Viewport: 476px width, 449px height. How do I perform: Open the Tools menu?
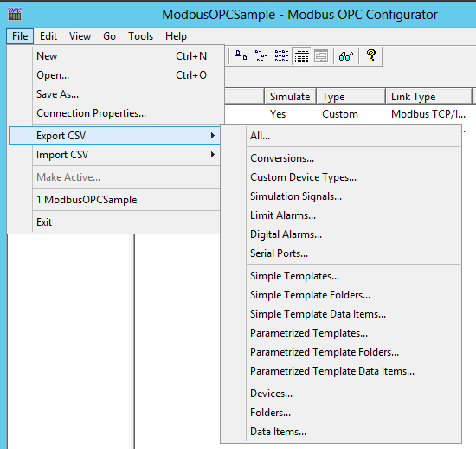tap(140, 36)
